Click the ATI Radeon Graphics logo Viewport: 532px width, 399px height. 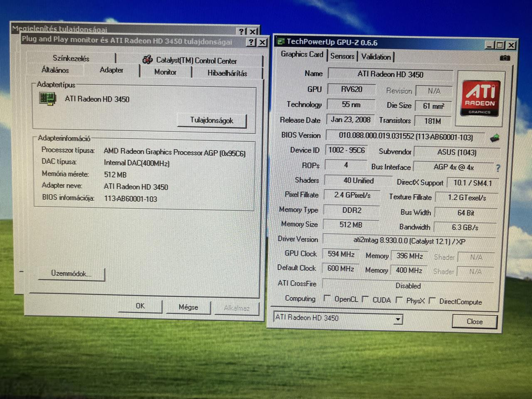pyautogui.click(x=480, y=98)
